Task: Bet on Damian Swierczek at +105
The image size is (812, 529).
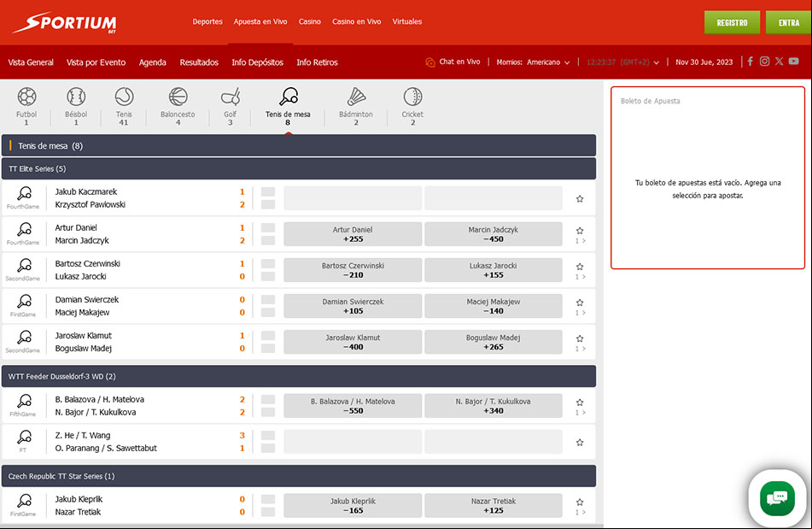Action: [x=353, y=306]
